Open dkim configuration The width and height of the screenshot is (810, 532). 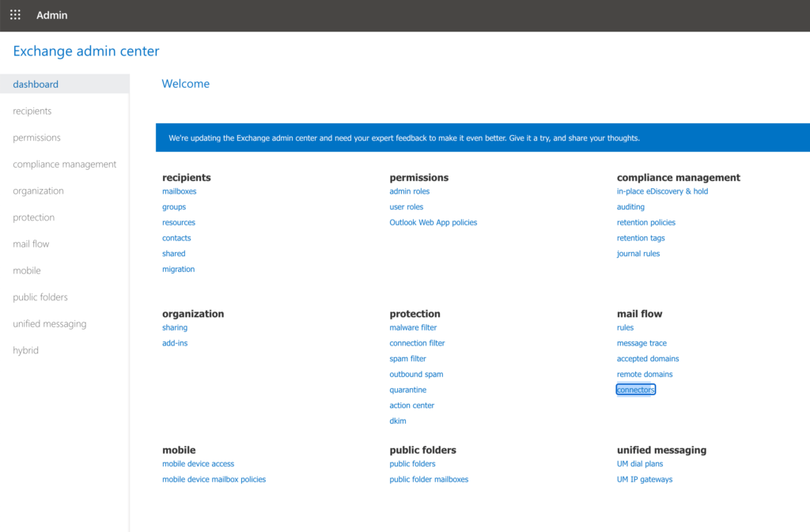point(397,421)
